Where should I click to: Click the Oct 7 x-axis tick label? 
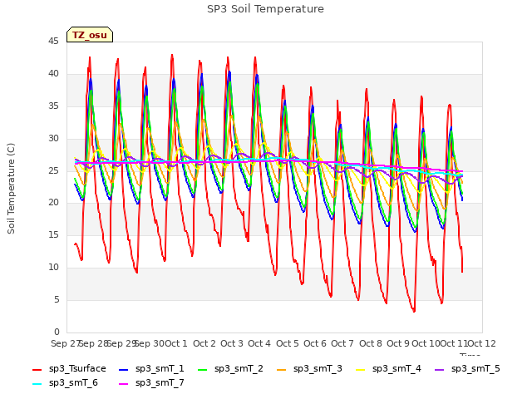342,343
